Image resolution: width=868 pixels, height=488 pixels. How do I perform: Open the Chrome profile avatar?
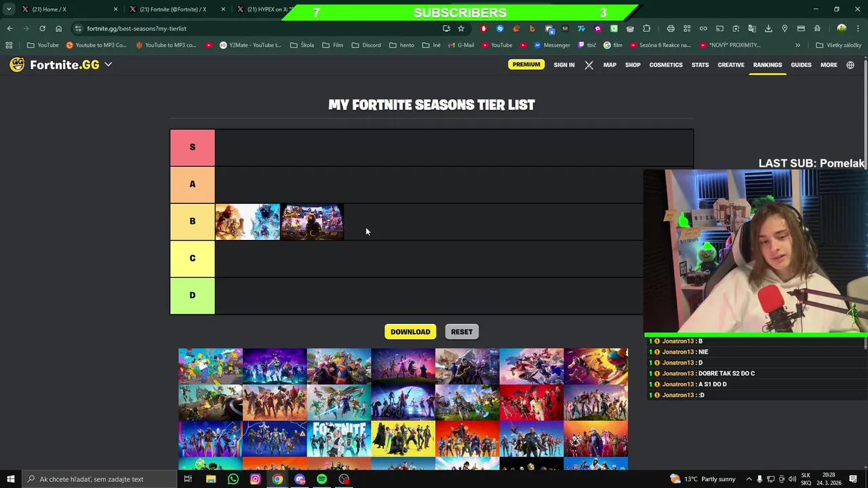point(842,28)
